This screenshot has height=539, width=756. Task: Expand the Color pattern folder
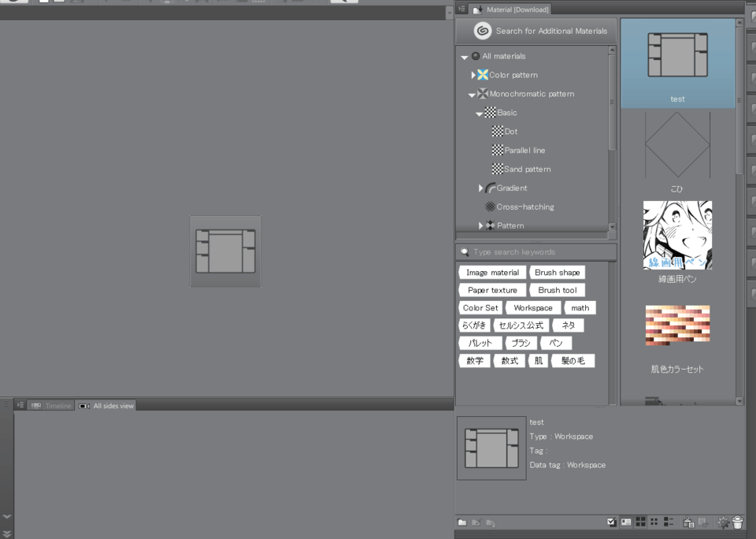473,75
